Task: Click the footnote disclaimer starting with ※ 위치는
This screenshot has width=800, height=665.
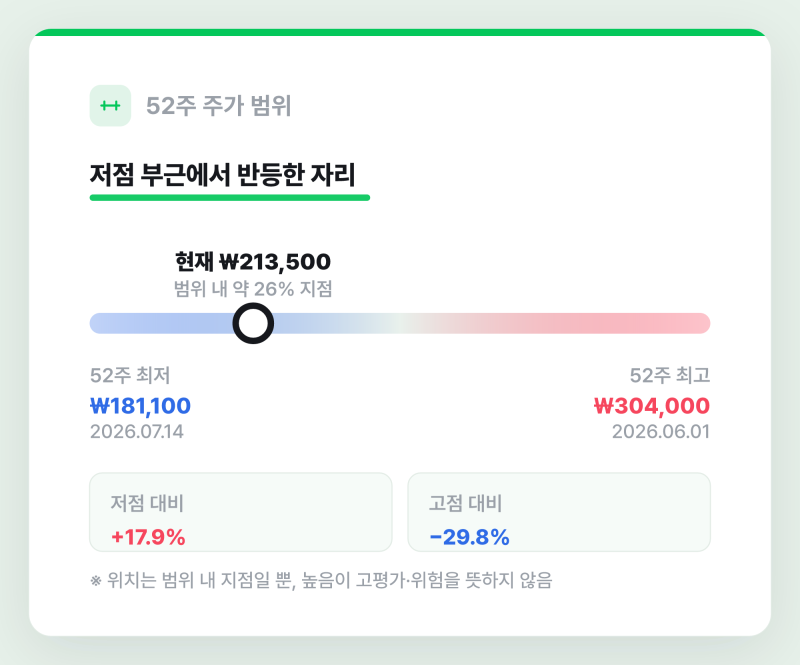Action: pyautogui.click(x=321, y=580)
